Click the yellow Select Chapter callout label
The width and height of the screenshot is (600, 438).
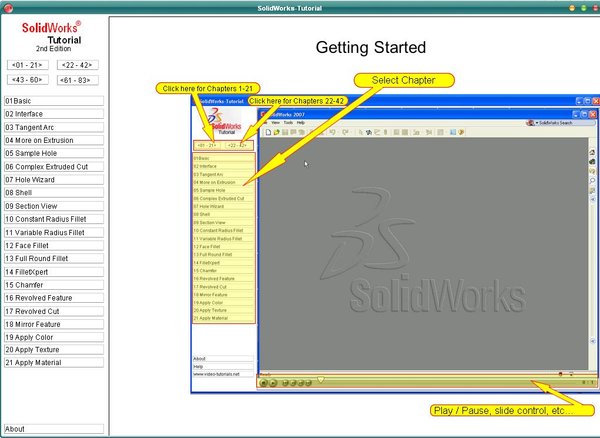pyautogui.click(x=401, y=79)
